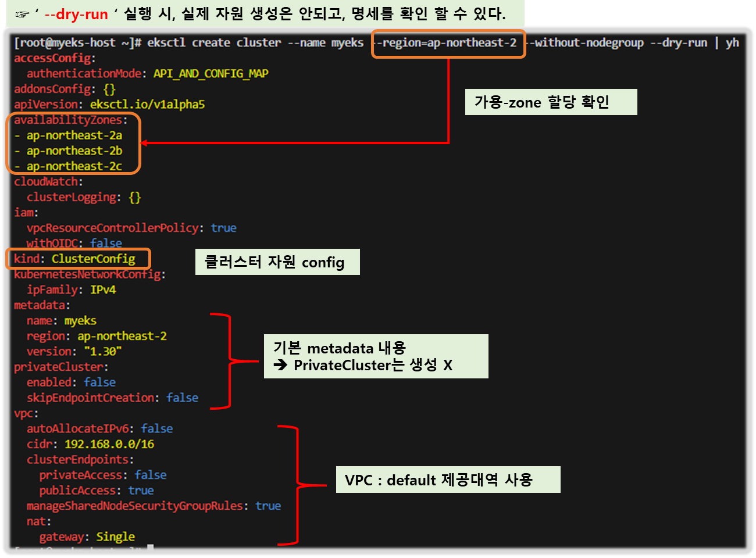Click the 'availabilityZones:' key
This screenshot has width=756, height=558.
70,120
